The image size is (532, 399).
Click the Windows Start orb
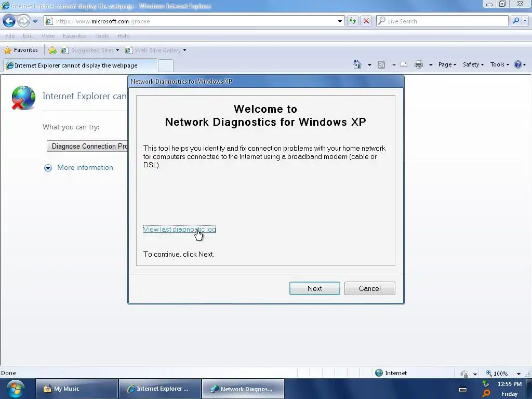pyautogui.click(x=16, y=389)
